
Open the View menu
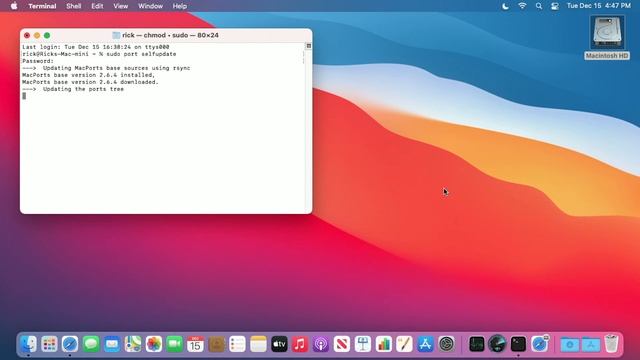[x=120, y=6]
